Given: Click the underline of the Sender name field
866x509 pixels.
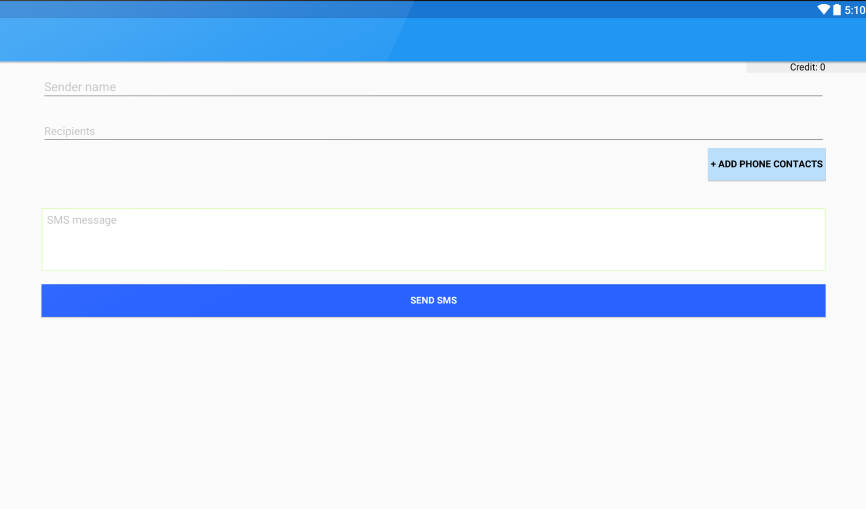Looking at the screenshot, I should pos(433,96).
